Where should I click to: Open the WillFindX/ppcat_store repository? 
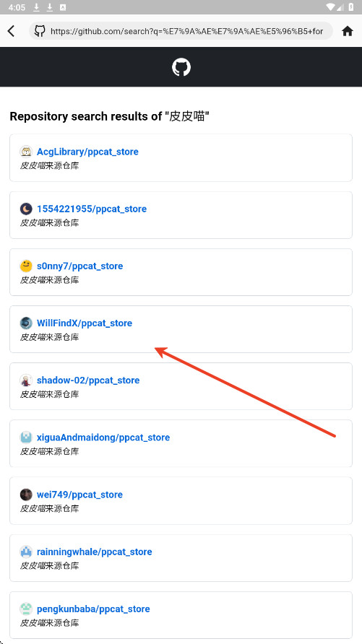pos(85,323)
